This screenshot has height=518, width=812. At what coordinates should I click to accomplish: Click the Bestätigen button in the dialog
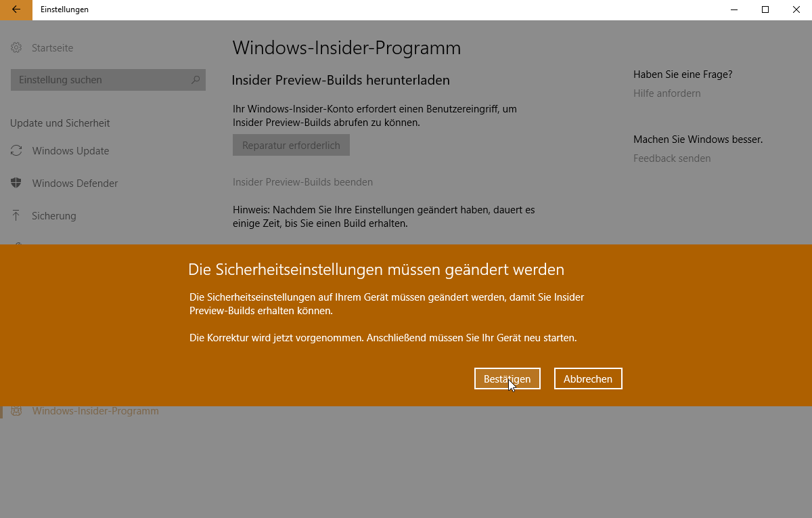click(x=507, y=379)
